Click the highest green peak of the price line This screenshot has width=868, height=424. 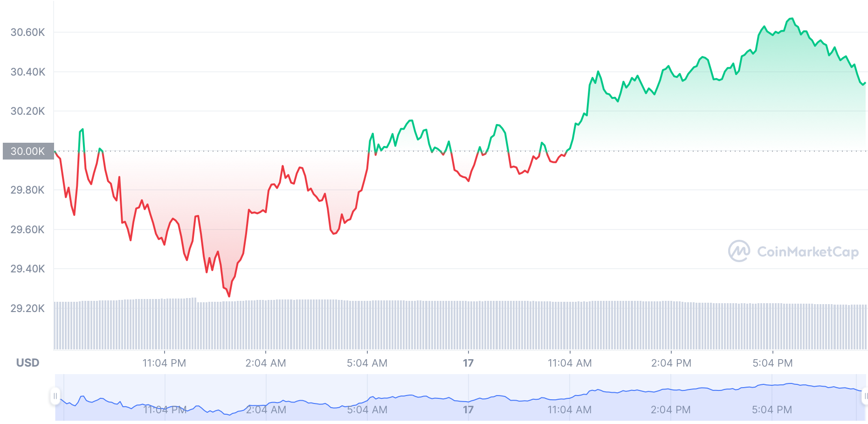click(791, 19)
